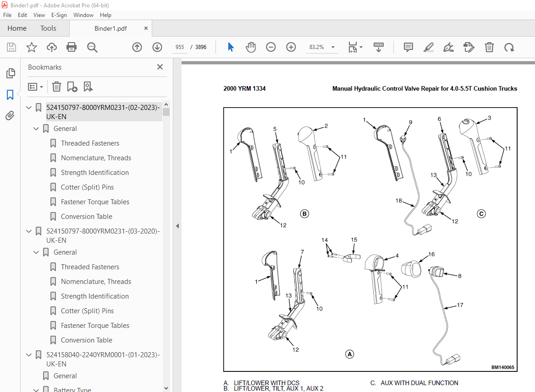
Task: Close the Binder1.pdf tab
Action: pos(146,28)
